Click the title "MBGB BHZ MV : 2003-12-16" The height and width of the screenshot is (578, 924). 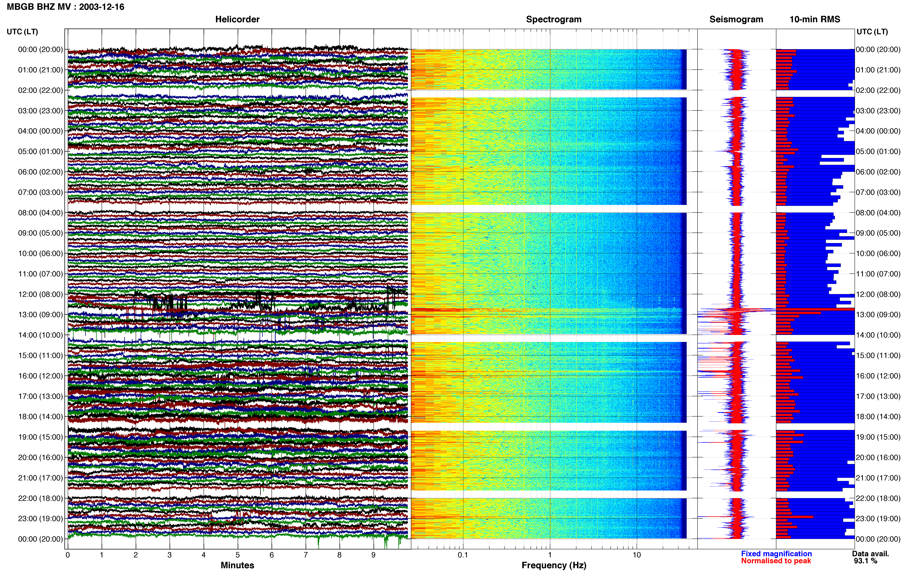coord(65,7)
